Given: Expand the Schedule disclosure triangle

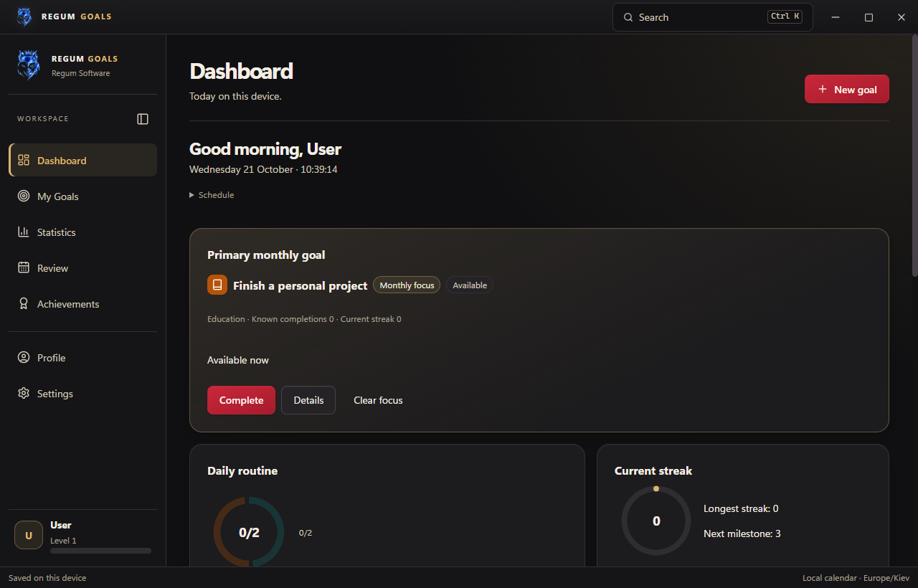Looking at the screenshot, I should click(191, 195).
